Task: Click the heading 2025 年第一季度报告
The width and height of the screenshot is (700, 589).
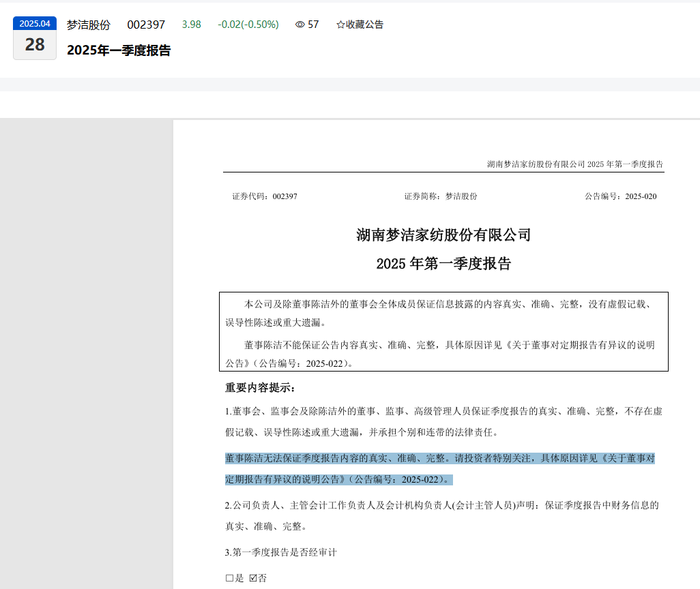Action: (x=443, y=264)
